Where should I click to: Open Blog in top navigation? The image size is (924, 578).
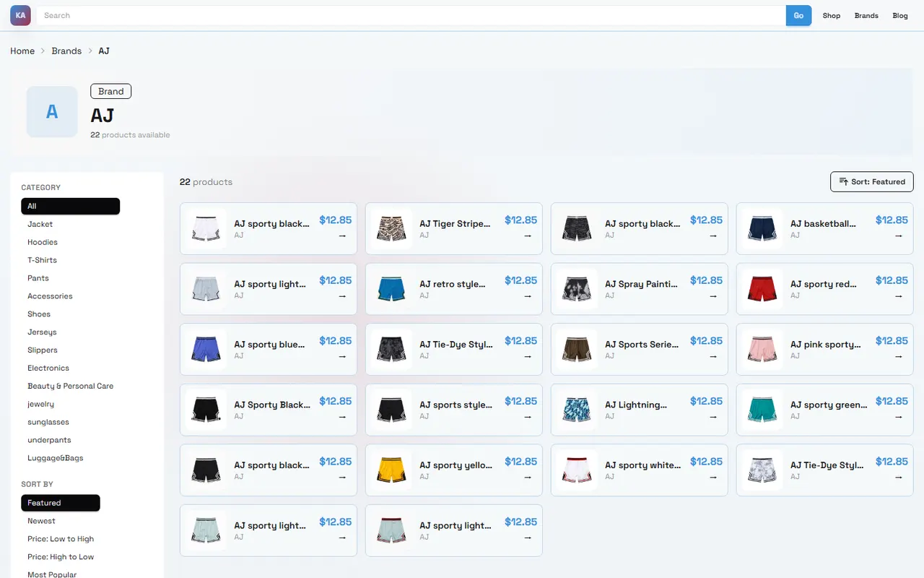pos(900,15)
